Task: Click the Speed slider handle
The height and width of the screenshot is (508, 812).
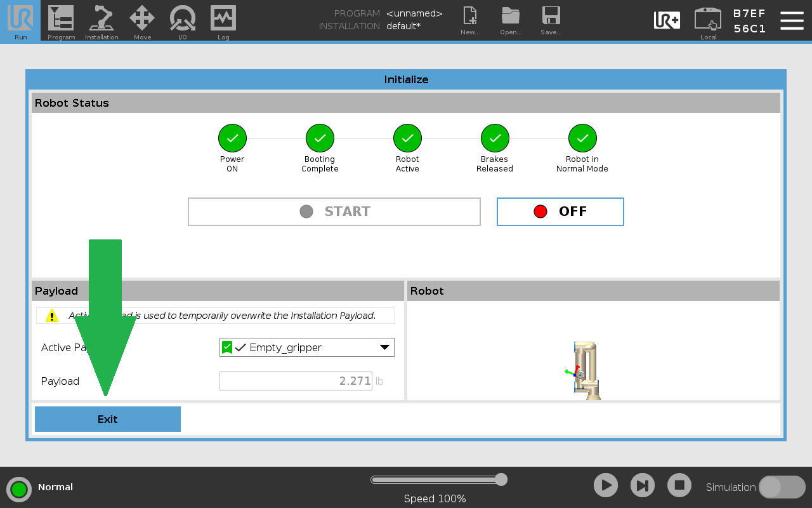Action: tap(501, 479)
